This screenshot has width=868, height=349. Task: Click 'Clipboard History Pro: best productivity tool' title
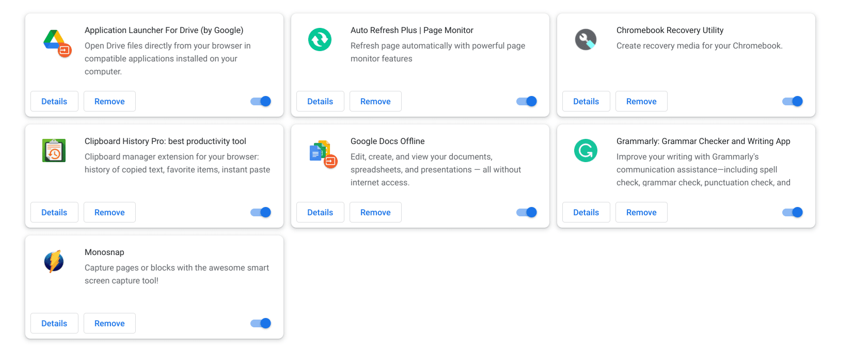point(165,141)
